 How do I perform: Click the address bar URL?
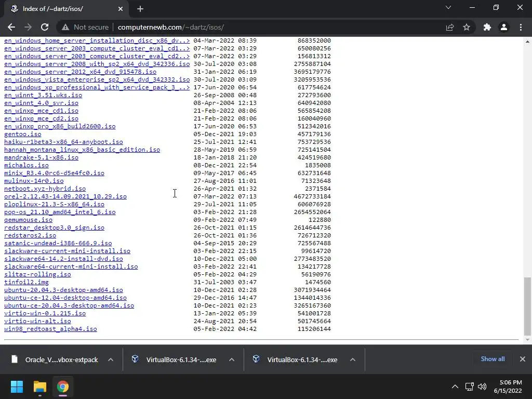(x=170, y=27)
